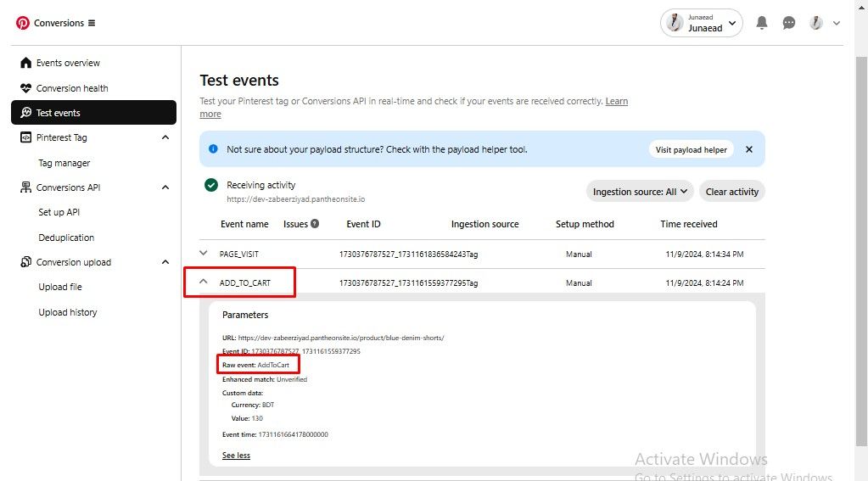Click the Clear activity button
This screenshot has height=481, width=868.
pos(731,192)
